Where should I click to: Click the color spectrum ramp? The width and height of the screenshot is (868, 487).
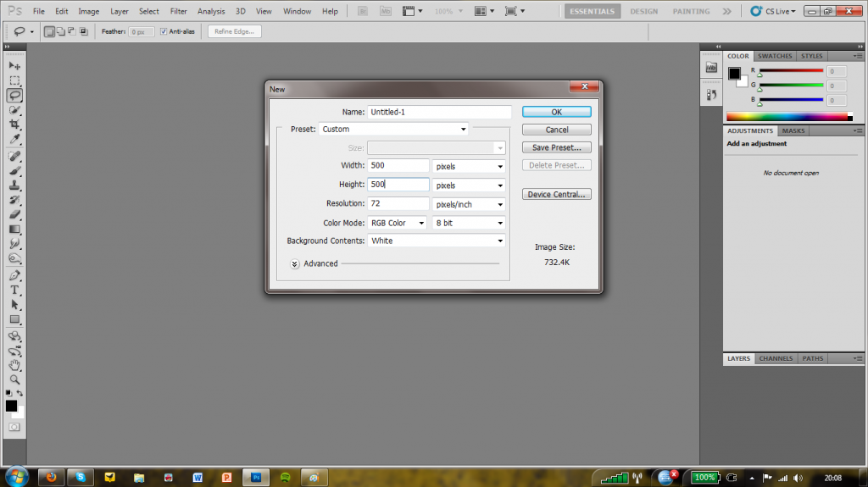coord(789,117)
